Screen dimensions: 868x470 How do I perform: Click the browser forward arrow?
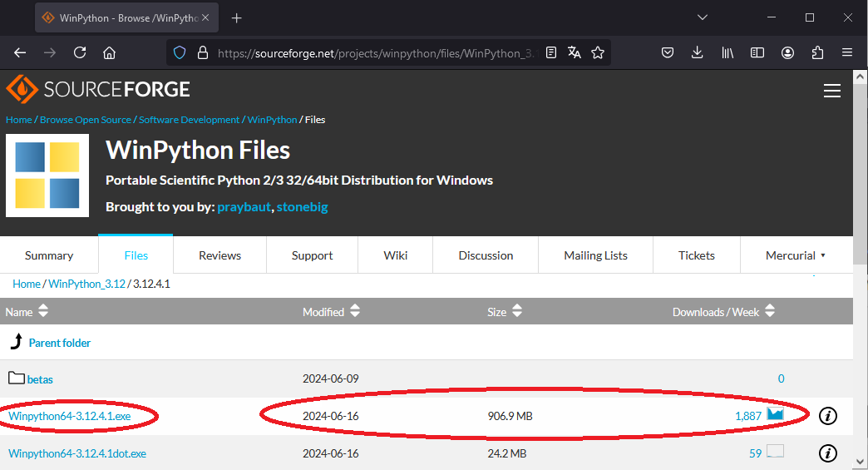pyautogui.click(x=50, y=52)
